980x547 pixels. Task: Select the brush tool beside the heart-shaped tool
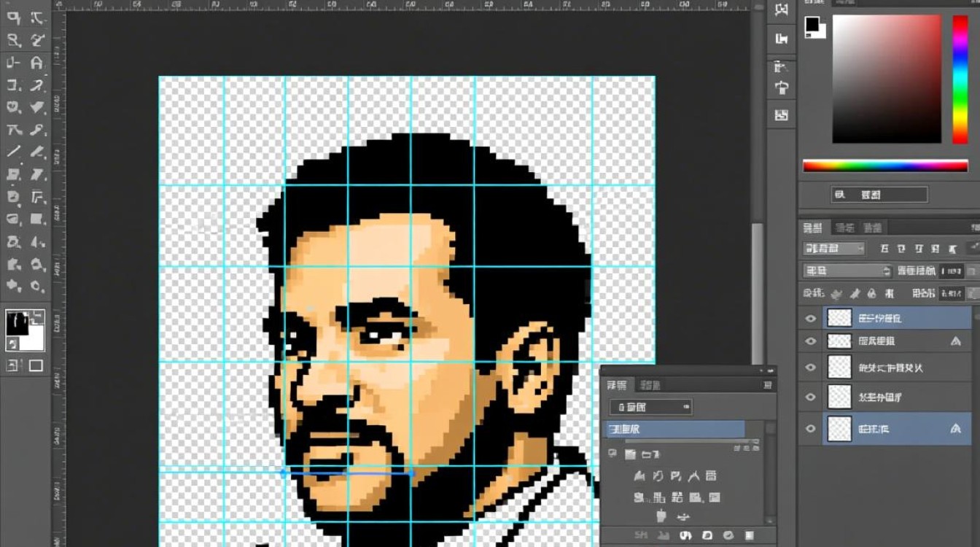pyautogui.click(x=38, y=108)
